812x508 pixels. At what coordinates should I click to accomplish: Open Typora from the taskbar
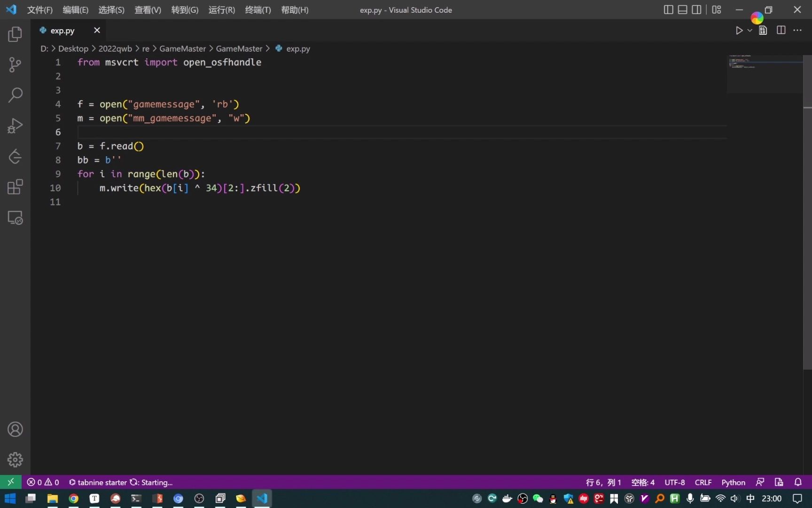pyautogui.click(x=94, y=499)
